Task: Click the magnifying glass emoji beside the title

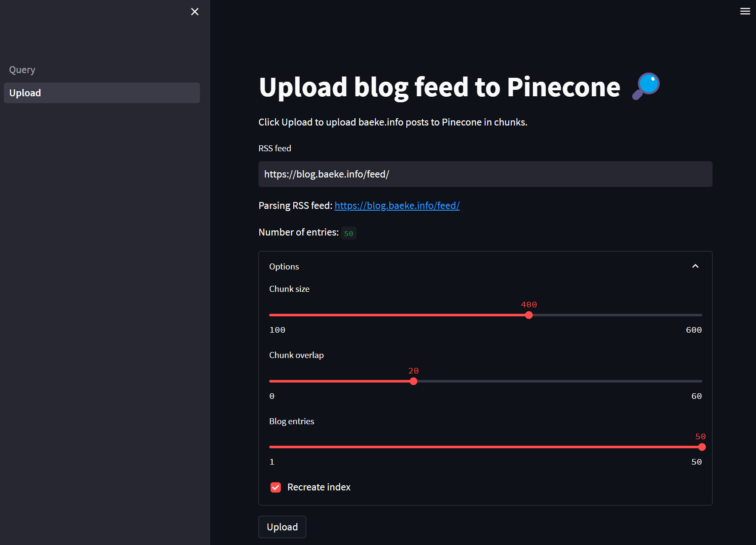Action: 645,86
